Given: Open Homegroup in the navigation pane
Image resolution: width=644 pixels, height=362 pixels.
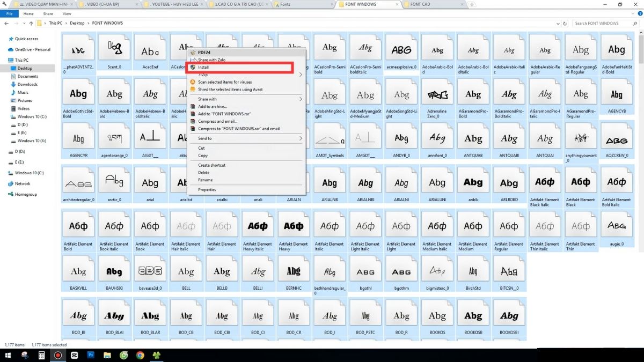Looking at the screenshot, I should [x=26, y=194].
